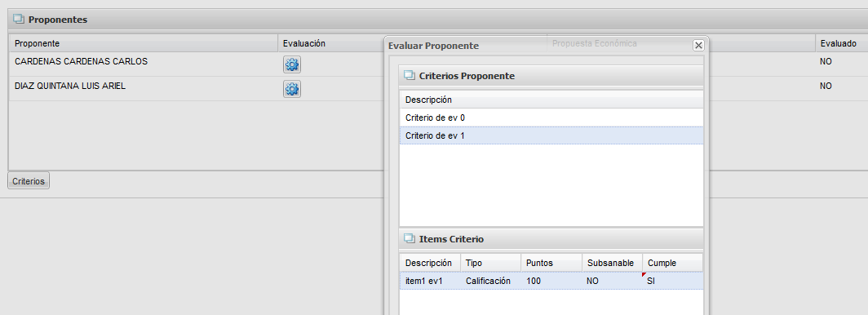Click Descripción header in Items Criterio grid

pos(430,263)
